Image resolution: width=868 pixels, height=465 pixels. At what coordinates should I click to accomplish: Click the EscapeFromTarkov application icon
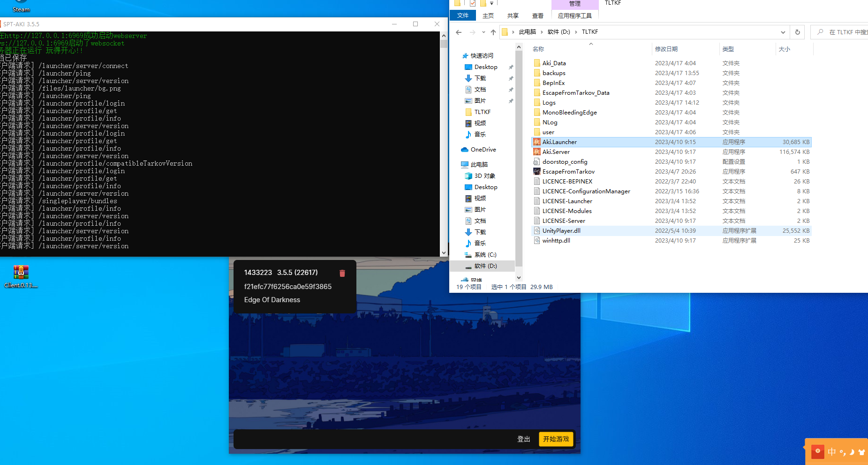(537, 172)
